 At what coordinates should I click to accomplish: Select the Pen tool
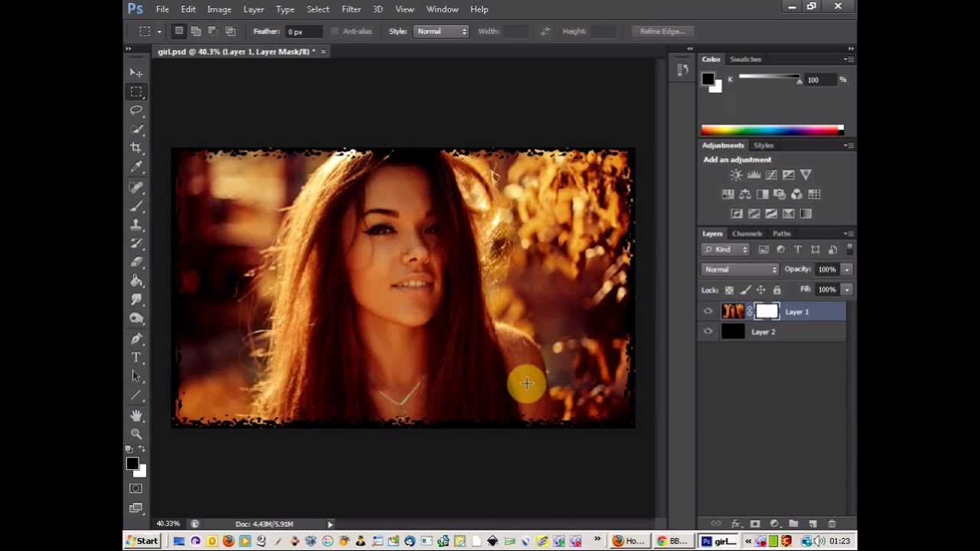pyautogui.click(x=136, y=338)
